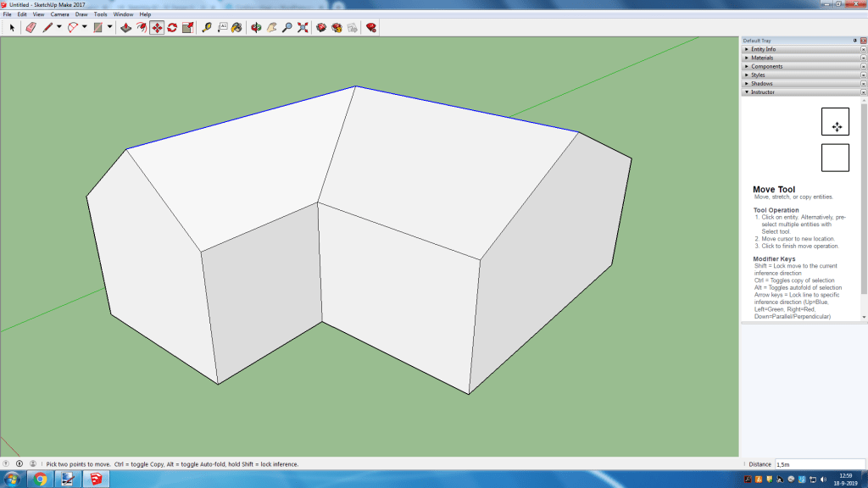Image resolution: width=868 pixels, height=488 pixels.
Task: Activate the Push/Pull tool
Action: tap(125, 27)
